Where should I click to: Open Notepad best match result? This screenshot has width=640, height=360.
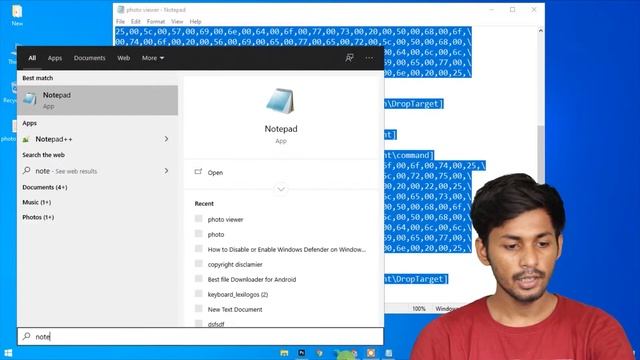[x=97, y=100]
